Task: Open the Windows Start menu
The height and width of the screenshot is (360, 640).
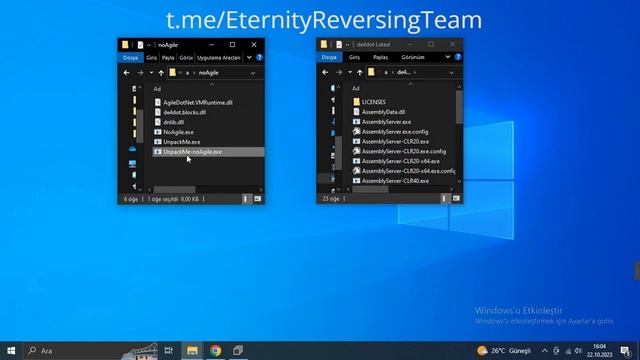Action: [11, 351]
